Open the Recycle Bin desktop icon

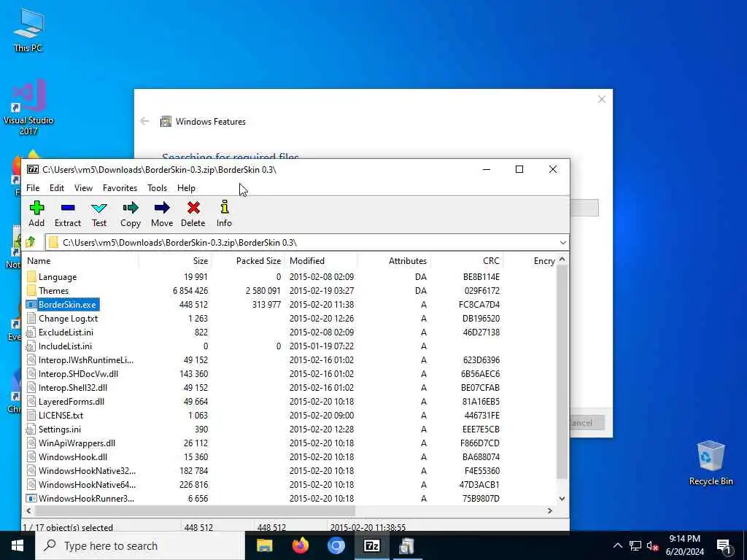point(711,463)
